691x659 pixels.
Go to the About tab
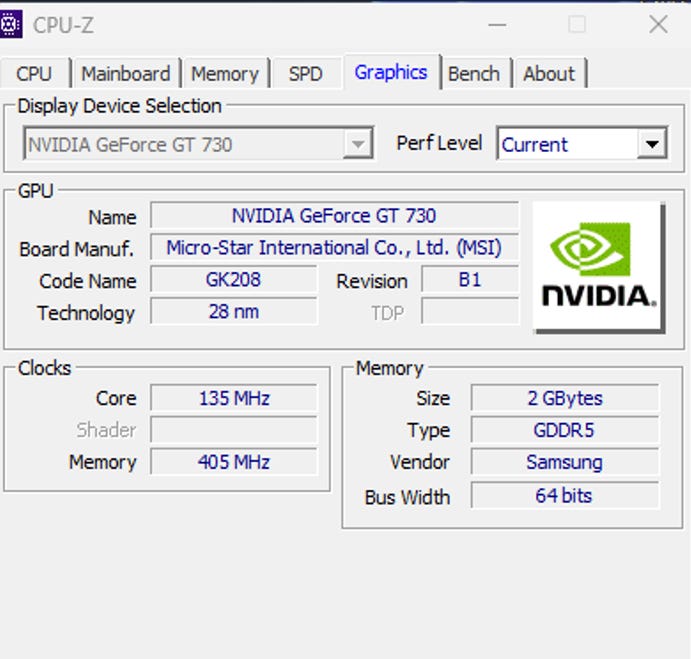pos(549,73)
